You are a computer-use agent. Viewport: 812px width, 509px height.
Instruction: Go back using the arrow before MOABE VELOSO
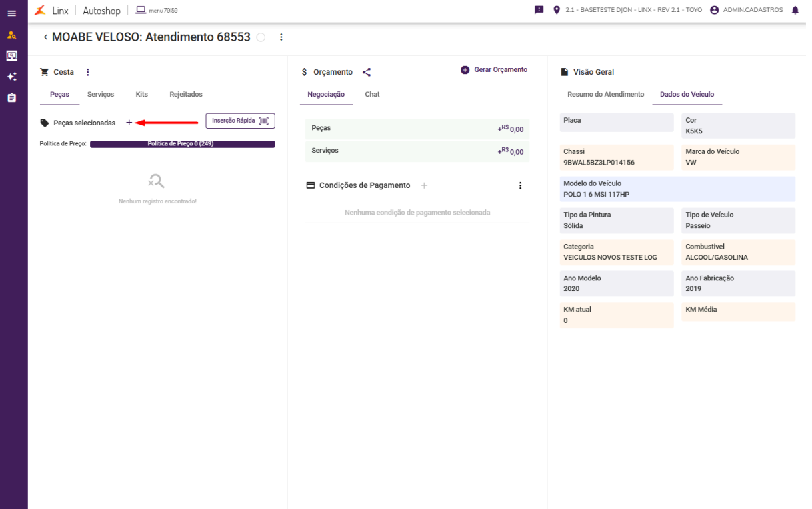[45, 37]
